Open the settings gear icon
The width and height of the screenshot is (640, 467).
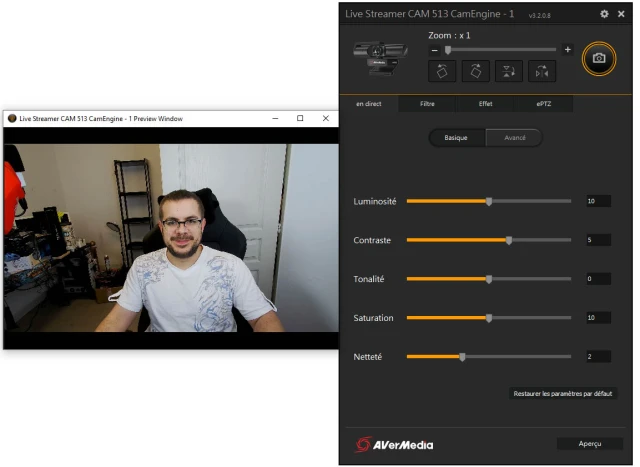pos(604,14)
